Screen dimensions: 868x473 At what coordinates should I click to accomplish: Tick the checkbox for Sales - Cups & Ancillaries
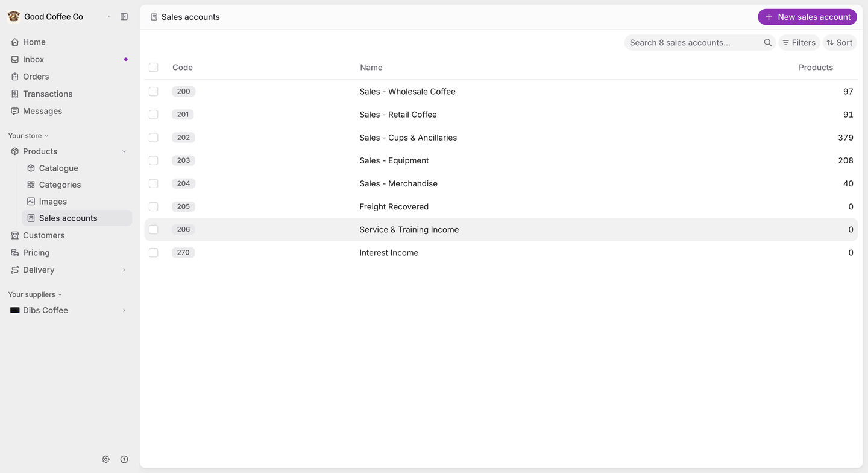tap(154, 138)
